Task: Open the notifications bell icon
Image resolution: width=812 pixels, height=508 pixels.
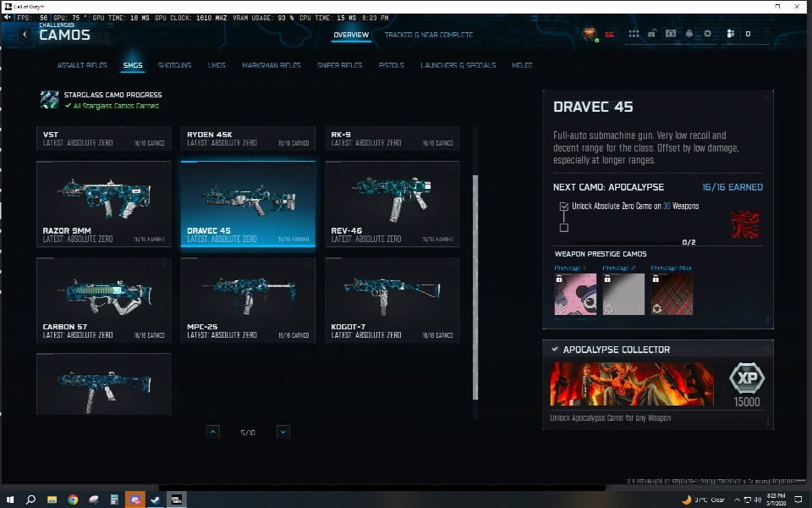Action: [x=689, y=34]
